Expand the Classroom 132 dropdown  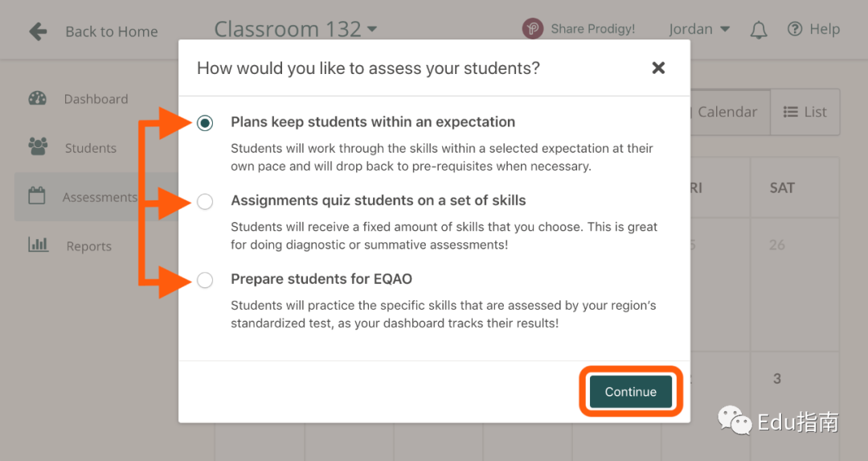tap(296, 30)
